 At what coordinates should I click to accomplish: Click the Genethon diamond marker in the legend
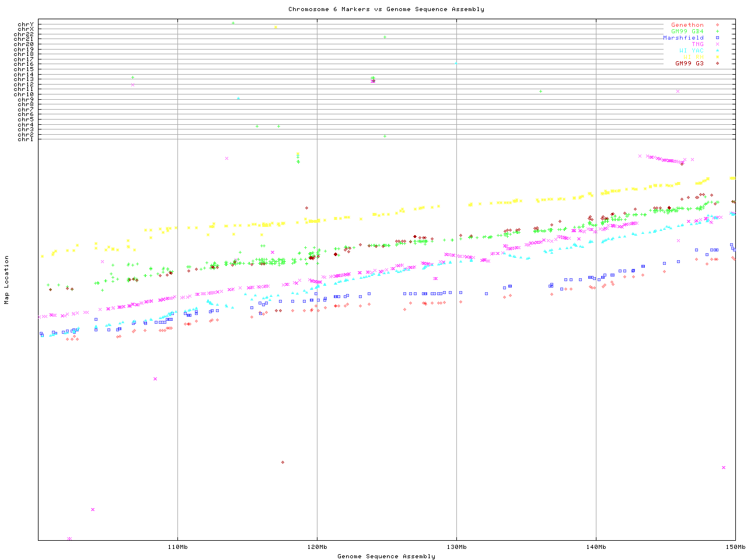[717, 25]
